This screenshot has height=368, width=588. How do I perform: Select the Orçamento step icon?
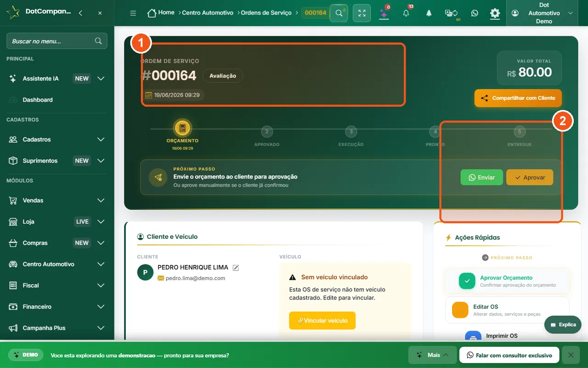coord(182,128)
